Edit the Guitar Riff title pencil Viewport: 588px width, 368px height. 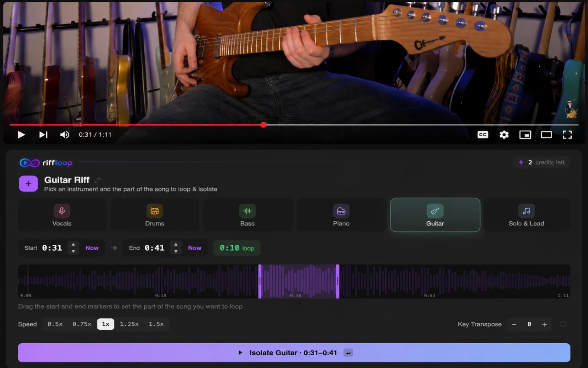(97, 180)
